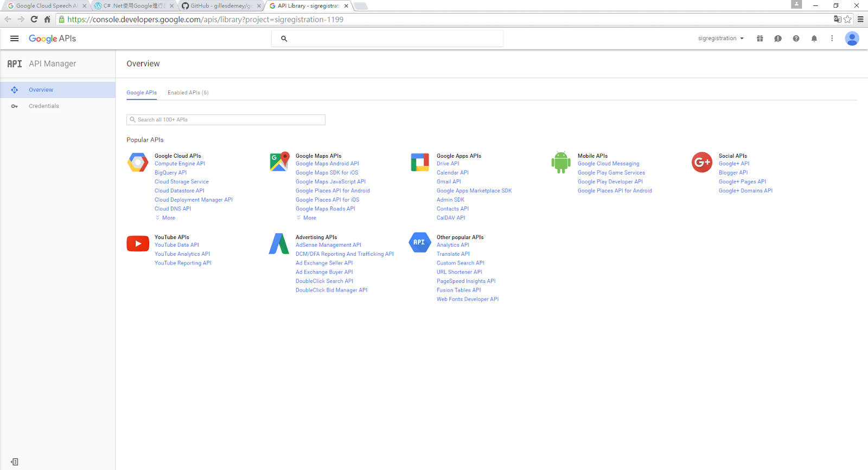Image resolution: width=868 pixels, height=470 pixels.
Task: Reload the page in browser
Action: [x=34, y=20]
